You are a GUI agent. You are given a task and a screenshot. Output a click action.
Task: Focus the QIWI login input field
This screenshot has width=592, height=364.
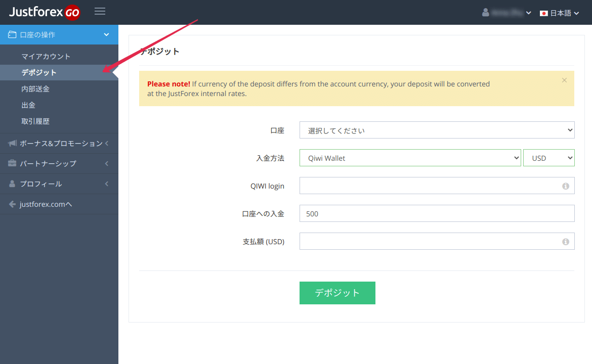coord(437,186)
